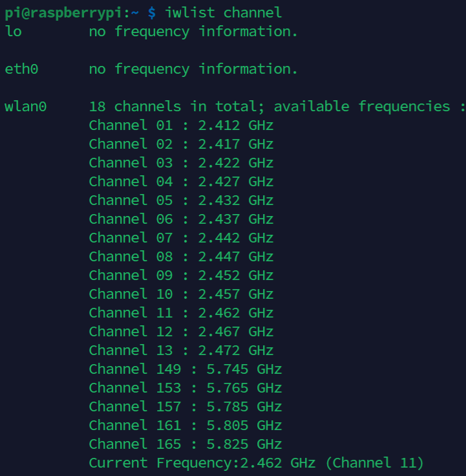Click the Channel 09 : 2.452 GHz line
466x476 pixels.
pyautogui.click(x=181, y=276)
